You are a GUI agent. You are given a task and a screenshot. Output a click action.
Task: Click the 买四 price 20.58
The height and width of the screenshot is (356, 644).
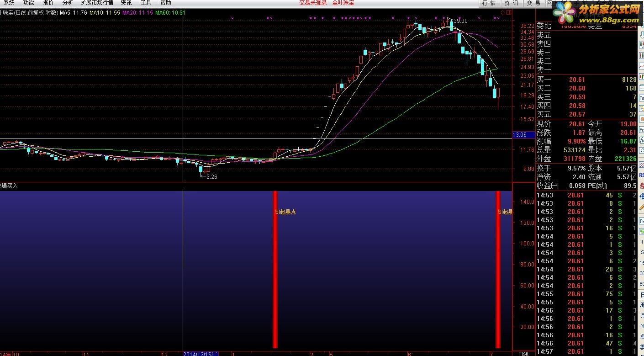pos(577,106)
